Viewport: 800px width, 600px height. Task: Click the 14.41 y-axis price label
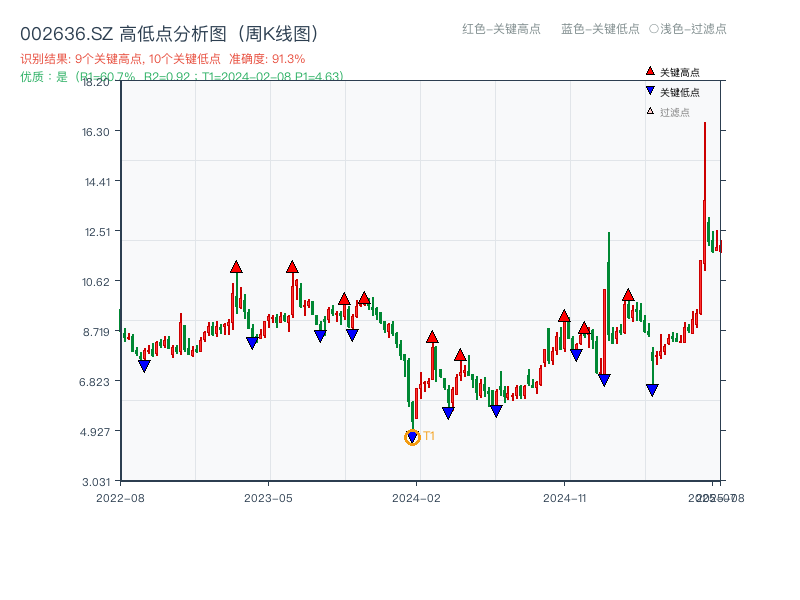click(x=97, y=182)
